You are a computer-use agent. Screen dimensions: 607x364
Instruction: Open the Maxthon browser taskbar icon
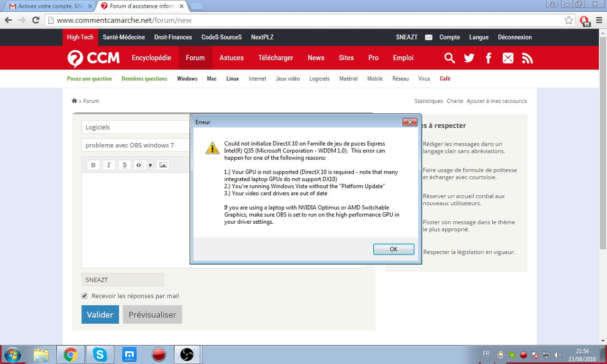pos(129,355)
